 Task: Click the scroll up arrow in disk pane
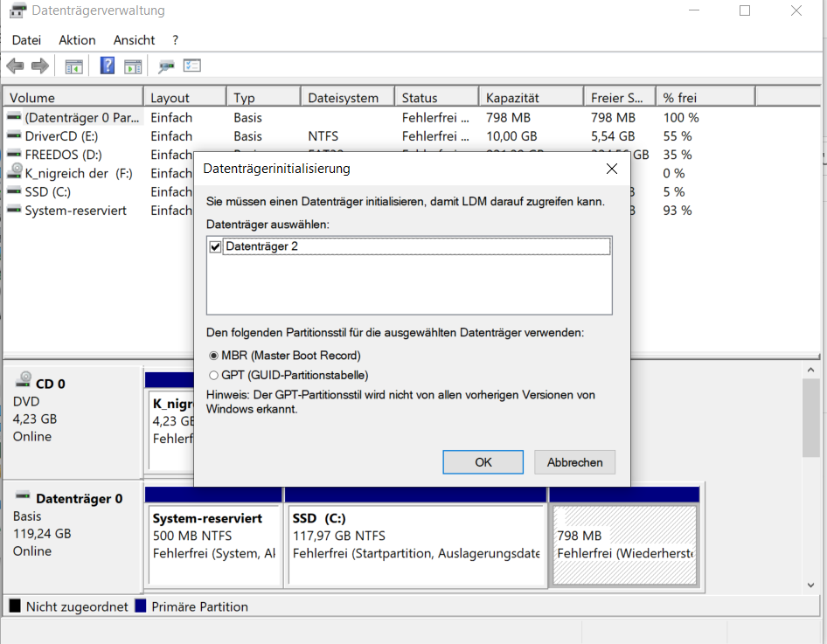coord(810,370)
